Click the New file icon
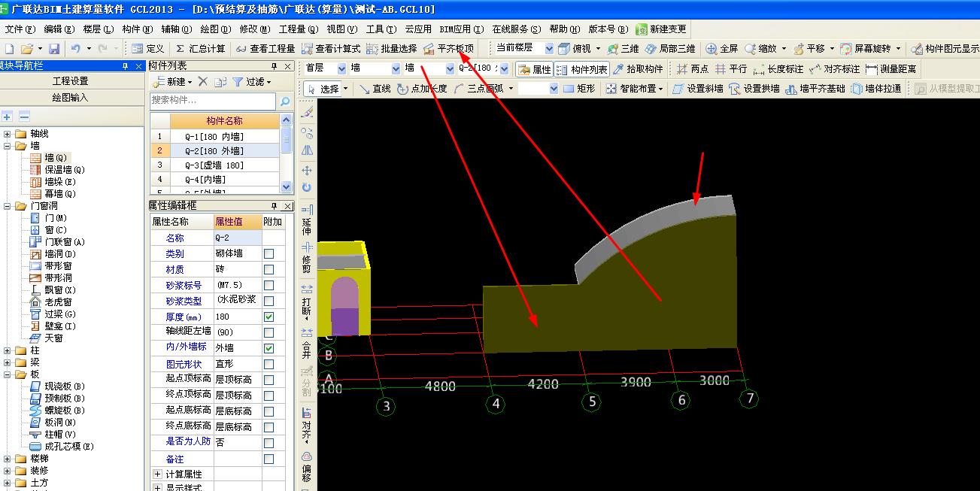 (9, 49)
